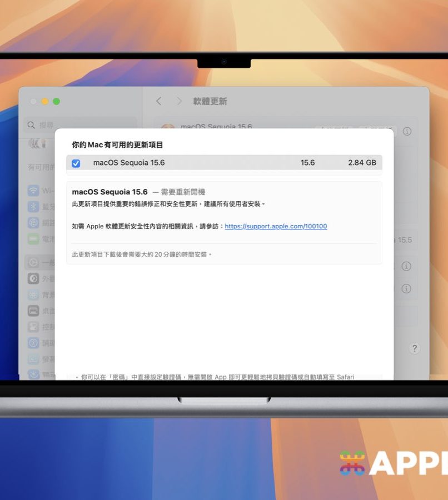Select the Desktop (桌面) sidebar icon

[33, 311]
